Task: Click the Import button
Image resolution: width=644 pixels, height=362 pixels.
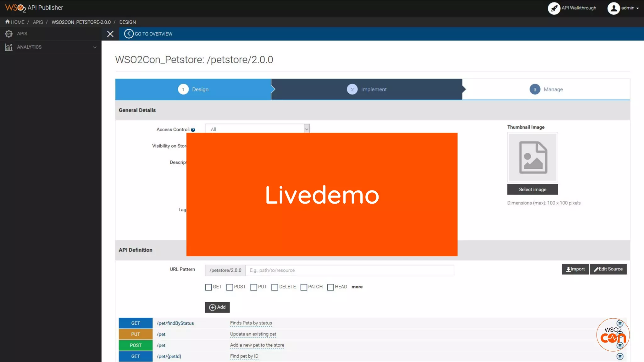Action: point(575,269)
